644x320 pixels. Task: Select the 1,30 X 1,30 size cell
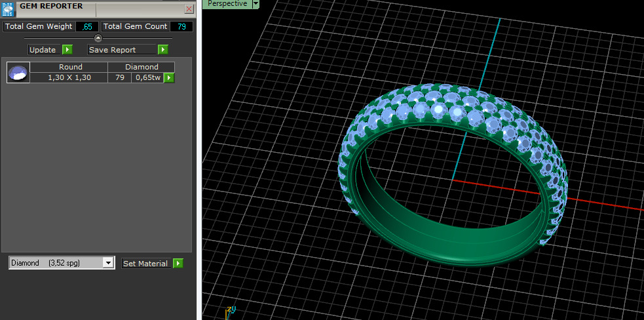tap(69, 78)
